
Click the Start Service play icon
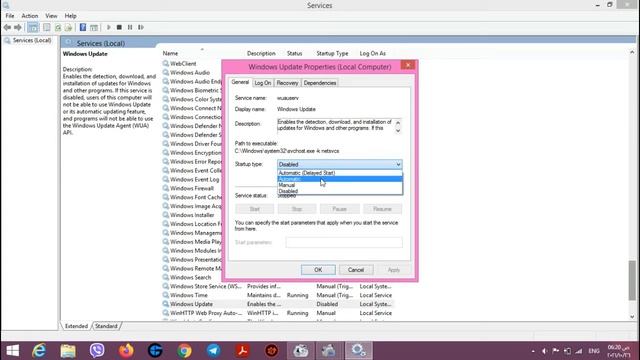coord(109,27)
